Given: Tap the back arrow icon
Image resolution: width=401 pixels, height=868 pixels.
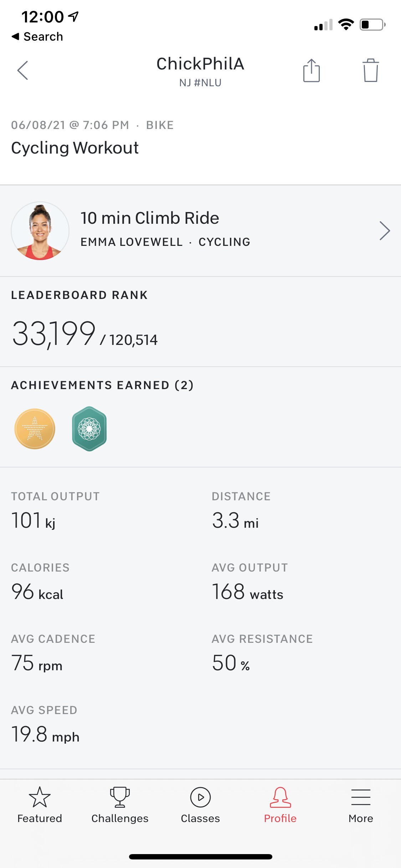Looking at the screenshot, I should pyautogui.click(x=22, y=71).
